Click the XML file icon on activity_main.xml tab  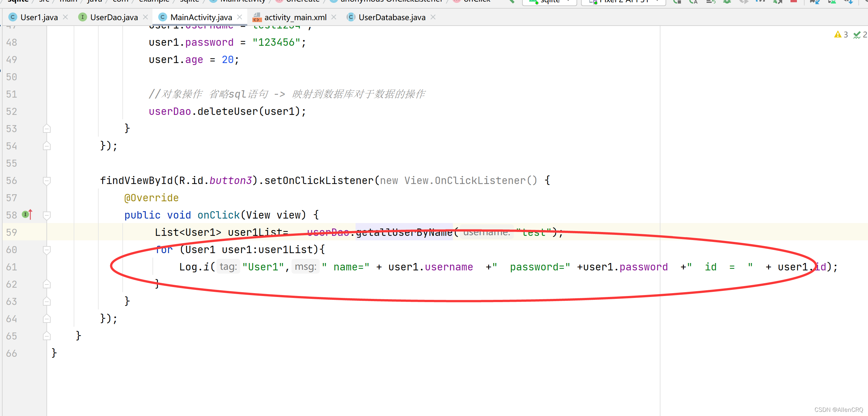point(257,17)
